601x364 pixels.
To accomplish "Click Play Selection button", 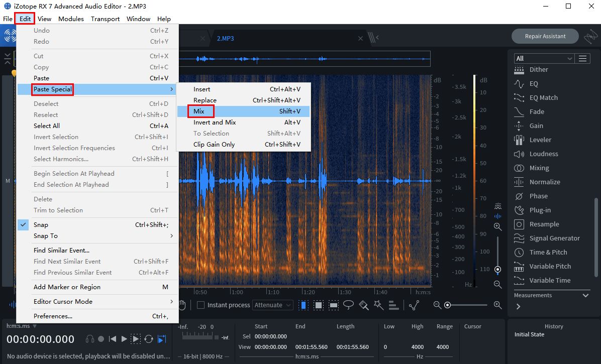I will coord(136,339).
